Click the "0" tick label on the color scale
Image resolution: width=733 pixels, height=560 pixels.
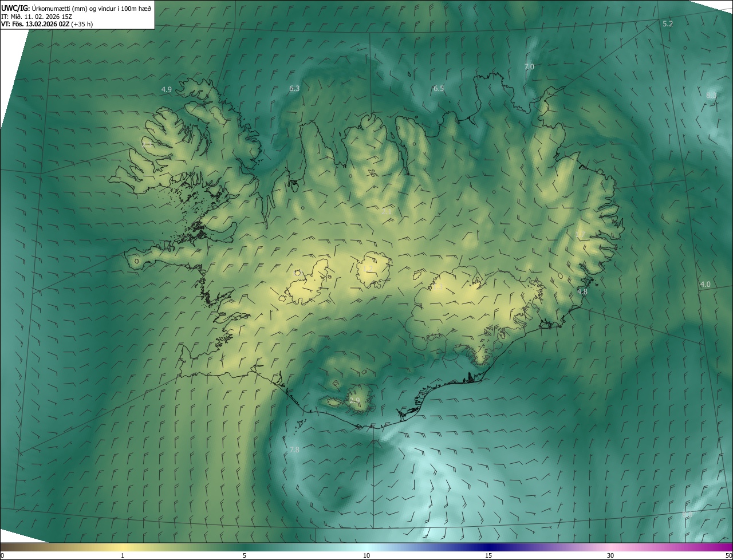[x=2, y=556]
